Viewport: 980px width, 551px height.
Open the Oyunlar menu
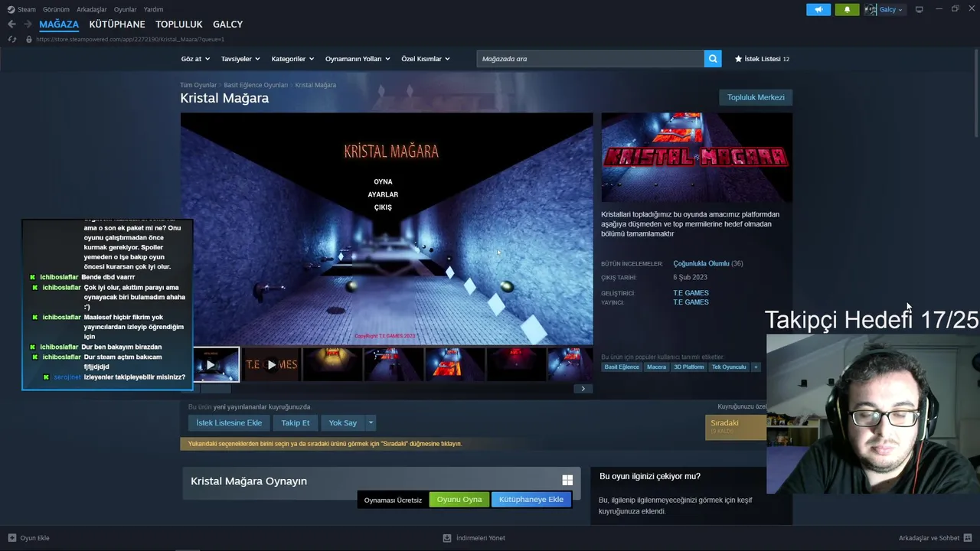(x=126, y=10)
